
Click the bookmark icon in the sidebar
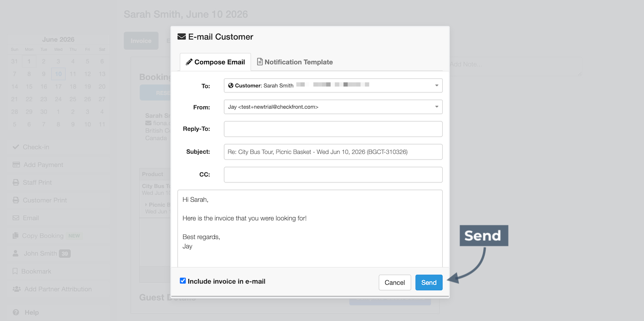click(15, 271)
